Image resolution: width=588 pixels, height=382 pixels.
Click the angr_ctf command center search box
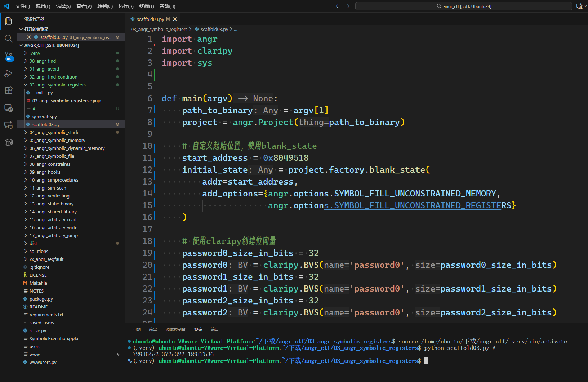[463, 6]
